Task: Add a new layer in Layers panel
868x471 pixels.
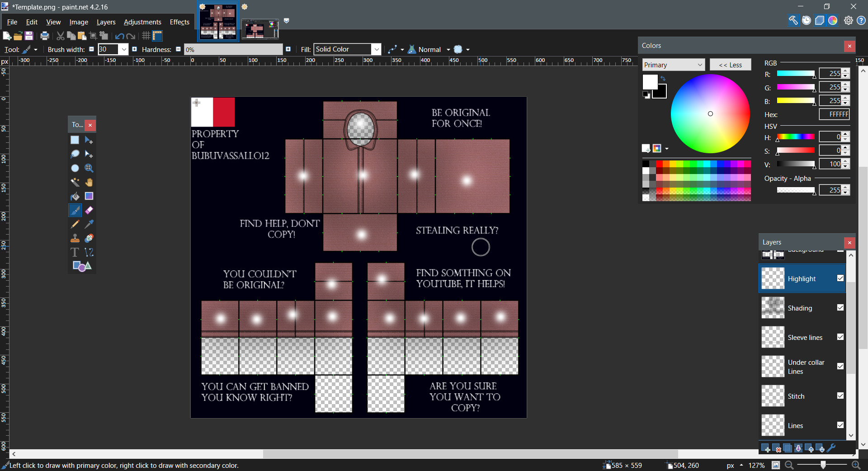Action: coord(765,448)
